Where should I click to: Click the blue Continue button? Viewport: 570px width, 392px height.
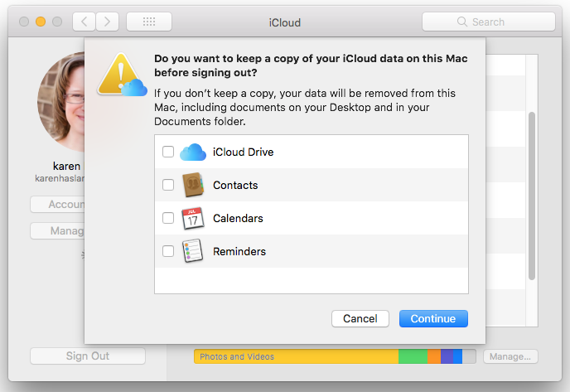point(433,318)
